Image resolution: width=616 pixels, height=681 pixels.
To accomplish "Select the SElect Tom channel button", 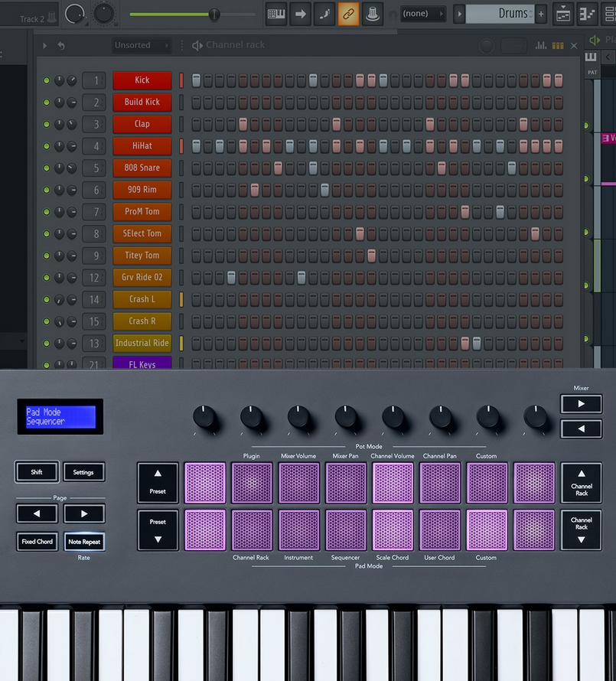I will (142, 233).
